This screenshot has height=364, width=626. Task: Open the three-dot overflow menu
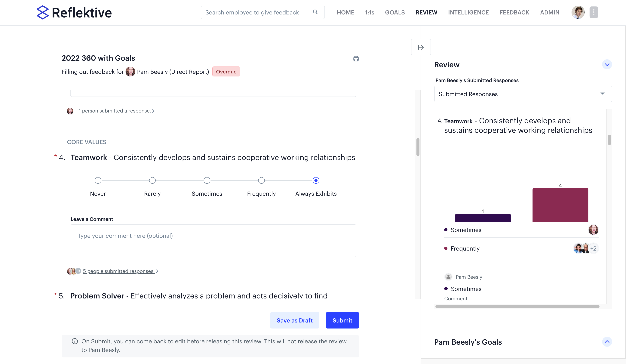click(x=594, y=12)
